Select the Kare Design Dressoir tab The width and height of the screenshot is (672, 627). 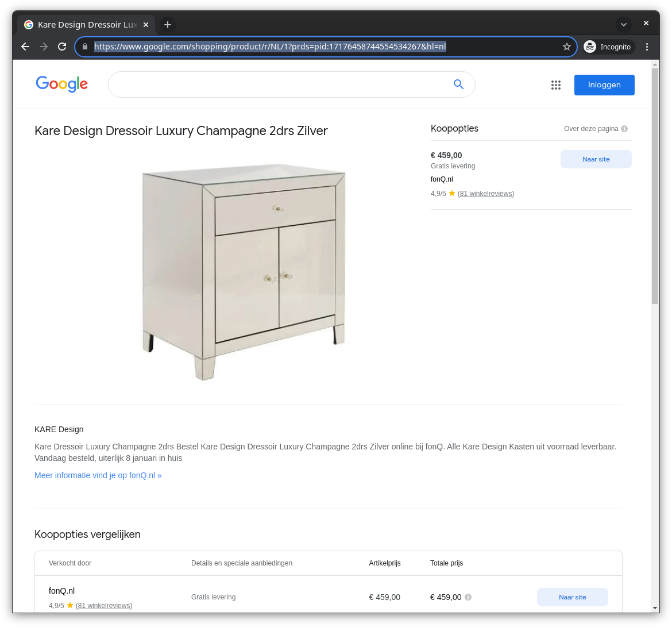[86, 25]
